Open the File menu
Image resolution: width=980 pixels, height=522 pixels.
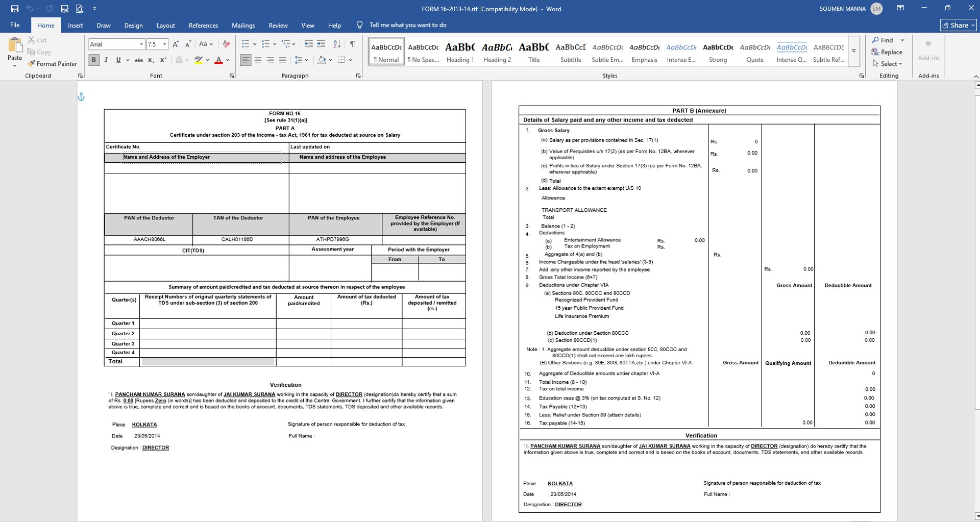coord(15,25)
